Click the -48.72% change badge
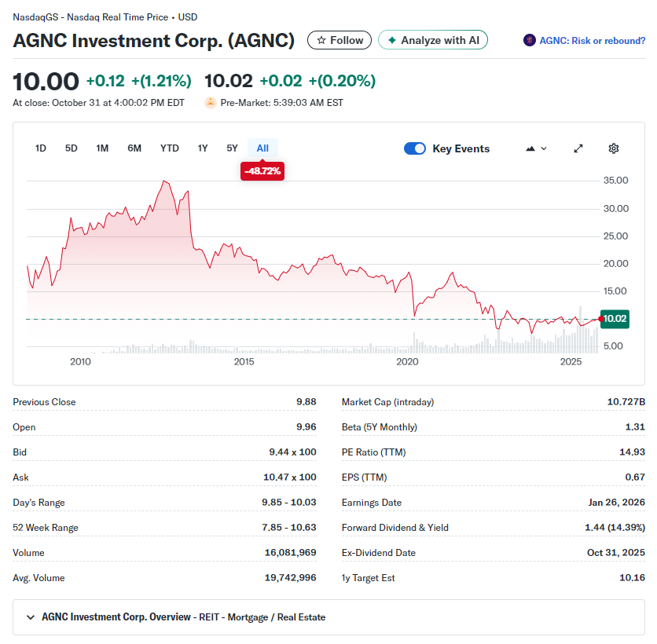This screenshot has height=644, width=657. (x=262, y=171)
